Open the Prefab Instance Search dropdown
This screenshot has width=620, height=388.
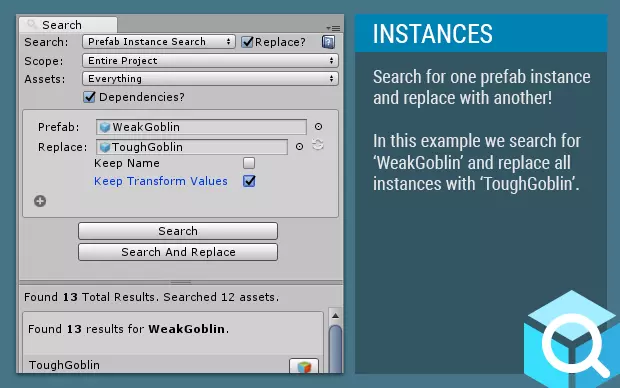click(x=159, y=42)
